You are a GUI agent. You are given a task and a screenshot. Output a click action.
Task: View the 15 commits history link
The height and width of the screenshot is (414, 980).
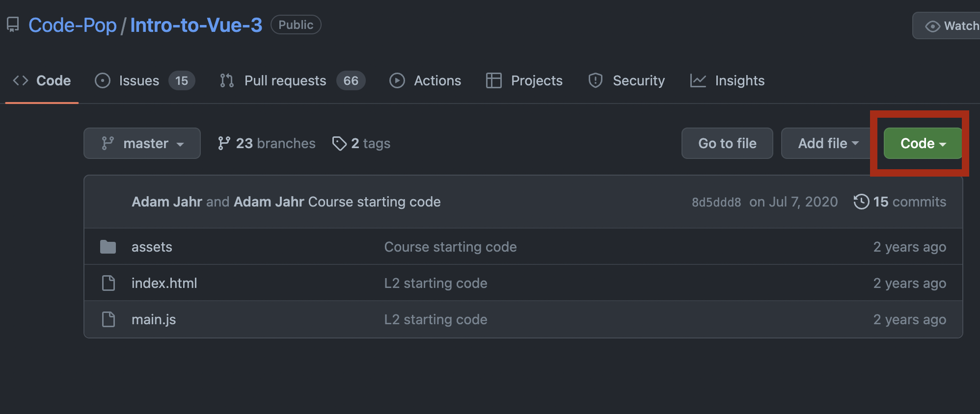tap(900, 202)
